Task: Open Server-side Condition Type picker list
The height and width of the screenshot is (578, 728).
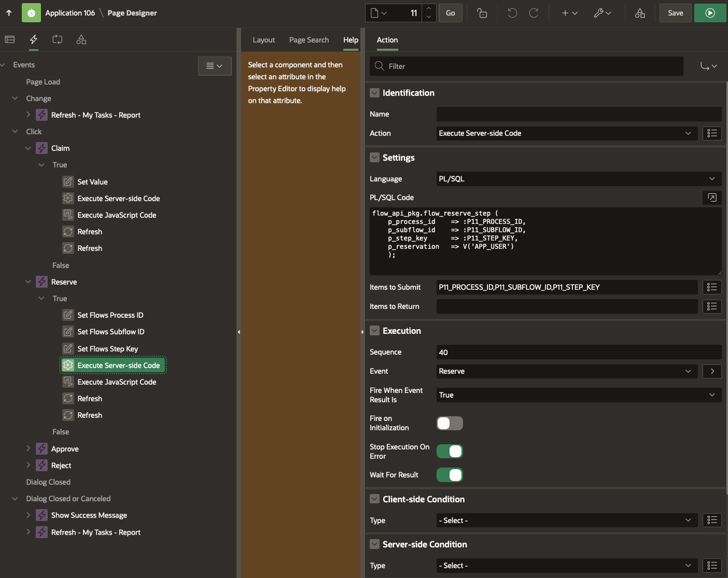Action: coord(712,566)
